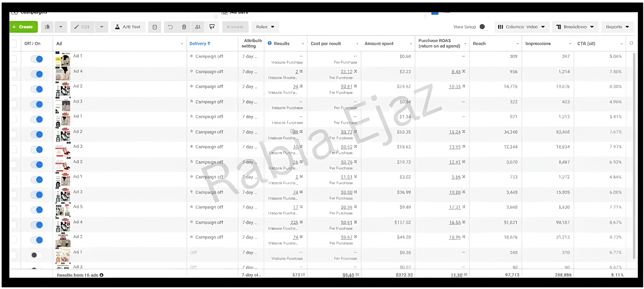Click the tag icon in the toolbar
Image resolution: width=644 pixels, height=289 pixels.
[x=212, y=27]
